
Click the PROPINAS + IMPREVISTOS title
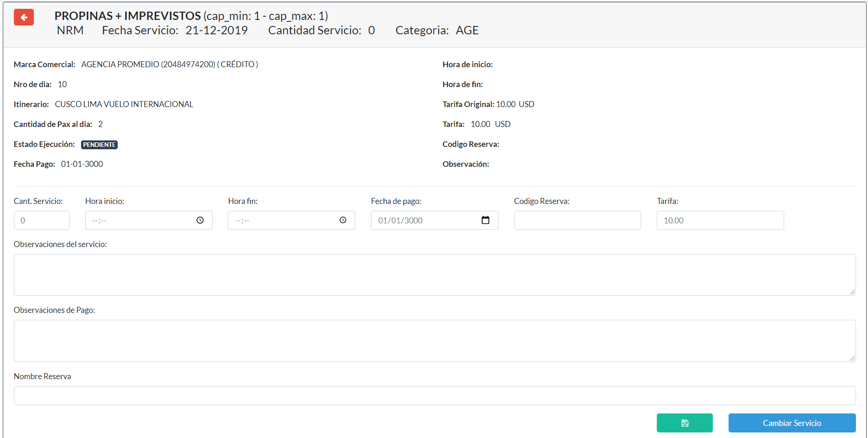(127, 16)
